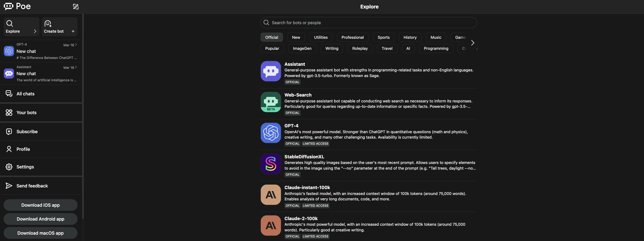Open the Send feedback menu item
Viewport: 644px width, 241px height.
(41, 186)
